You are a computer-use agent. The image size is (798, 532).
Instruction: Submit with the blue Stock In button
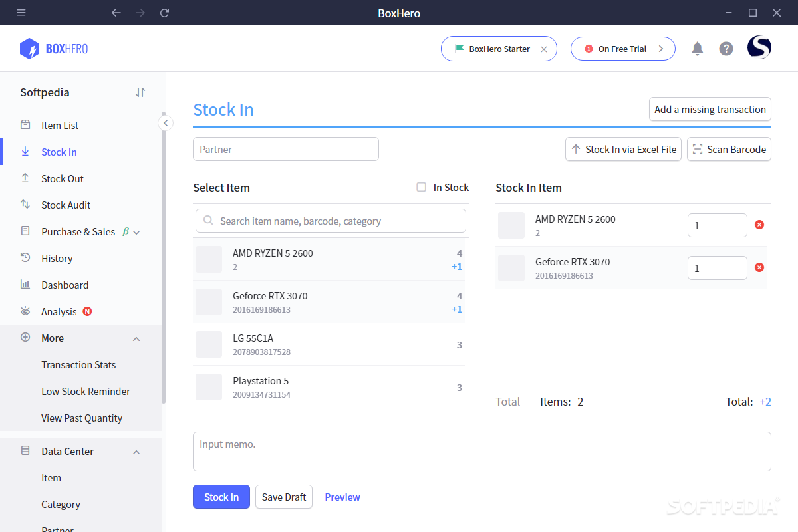point(221,497)
